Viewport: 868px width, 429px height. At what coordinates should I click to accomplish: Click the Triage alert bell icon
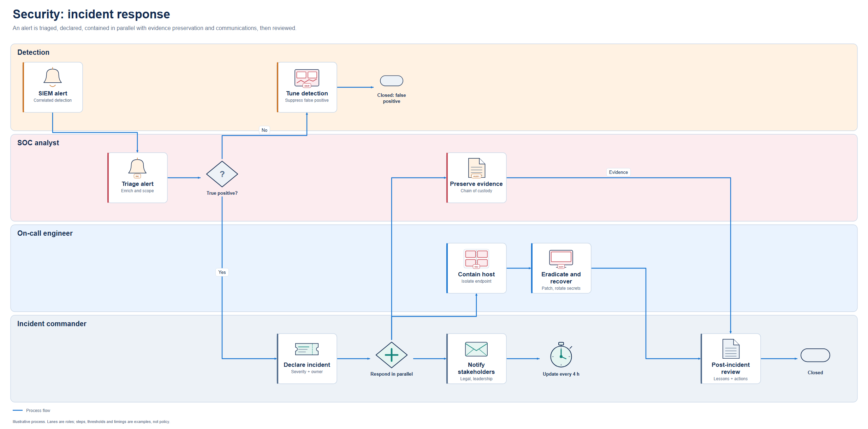[137, 168]
